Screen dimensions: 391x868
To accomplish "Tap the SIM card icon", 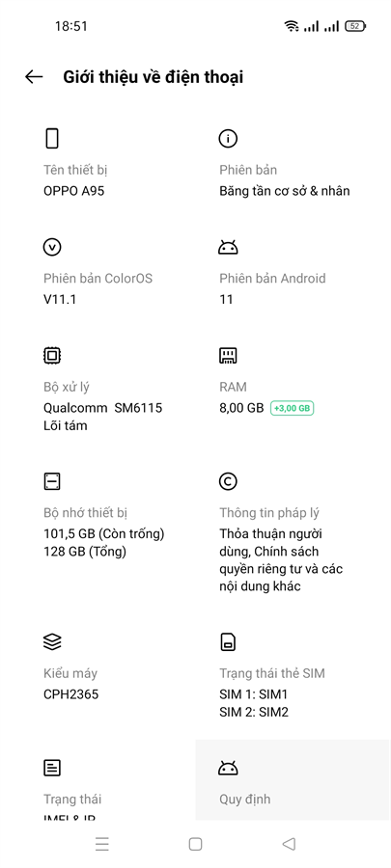I will [228, 642].
